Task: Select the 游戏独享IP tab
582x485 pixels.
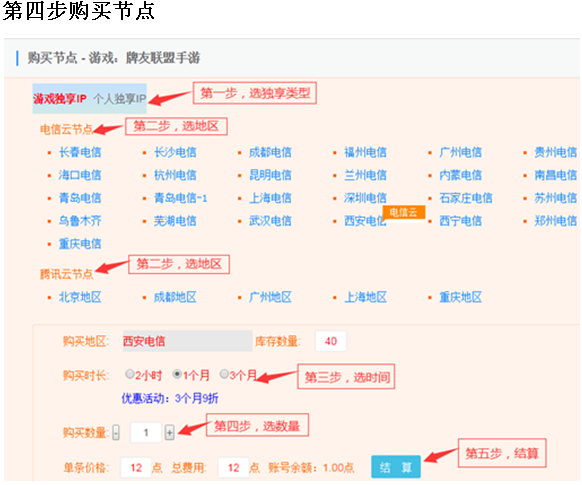Action: pyautogui.click(x=59, y=99)
